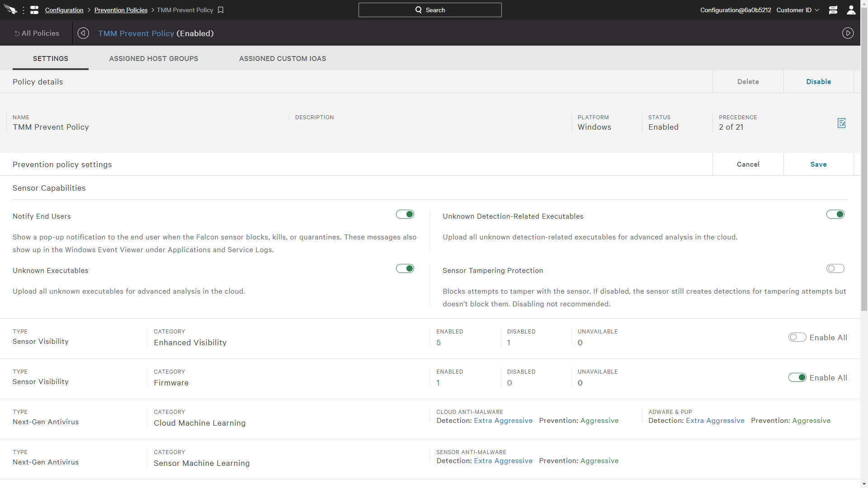Change Cloud Anti-Malware prevention level Aggressive

click(x=599, y=421)
